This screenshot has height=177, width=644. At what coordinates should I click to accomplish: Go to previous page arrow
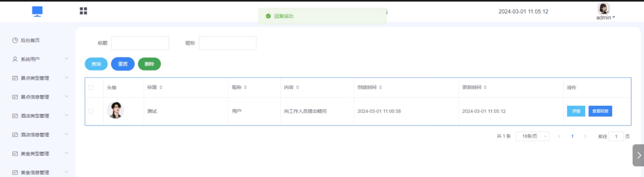(559, 136)
